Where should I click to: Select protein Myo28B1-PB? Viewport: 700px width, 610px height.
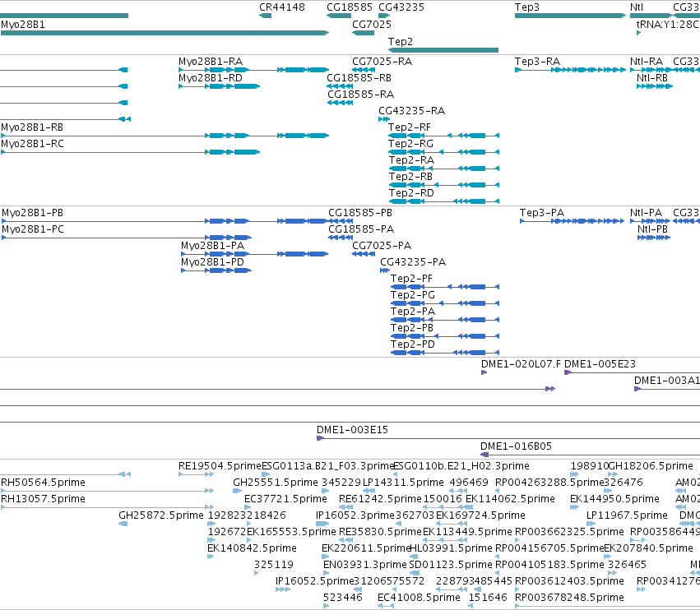tap(165, 221)
